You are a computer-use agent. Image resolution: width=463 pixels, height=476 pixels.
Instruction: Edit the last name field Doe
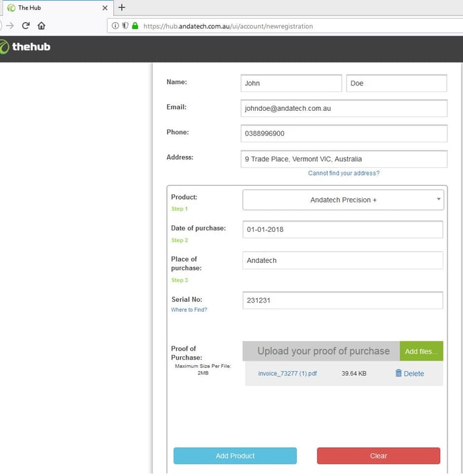coord(396,83)
